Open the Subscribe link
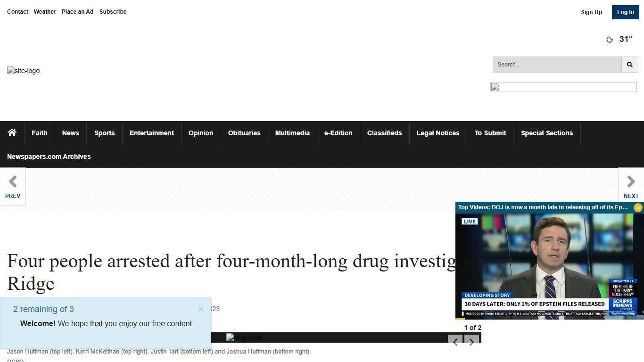This screenshot has height=362, width=644. pos(113,12)
